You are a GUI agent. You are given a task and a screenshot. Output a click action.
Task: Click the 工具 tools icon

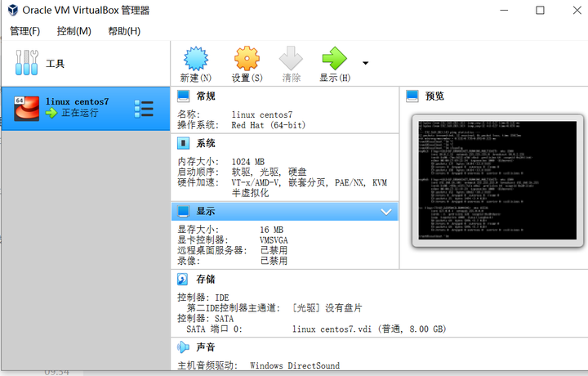click(x=26, y=63)
